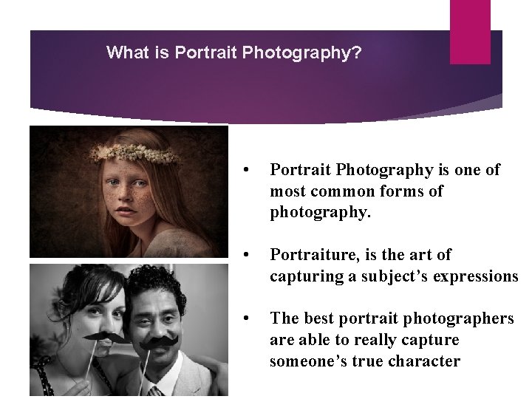Click text 'capturing a subject's expressions'
The width and height of the screenshot is (532, 399).
tap(394, 276)
